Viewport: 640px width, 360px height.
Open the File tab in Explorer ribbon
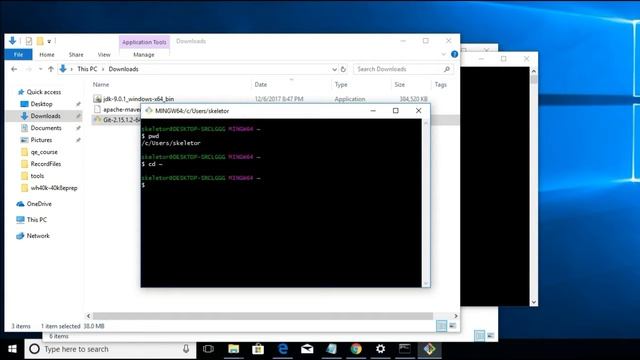[x=18, y=54]
